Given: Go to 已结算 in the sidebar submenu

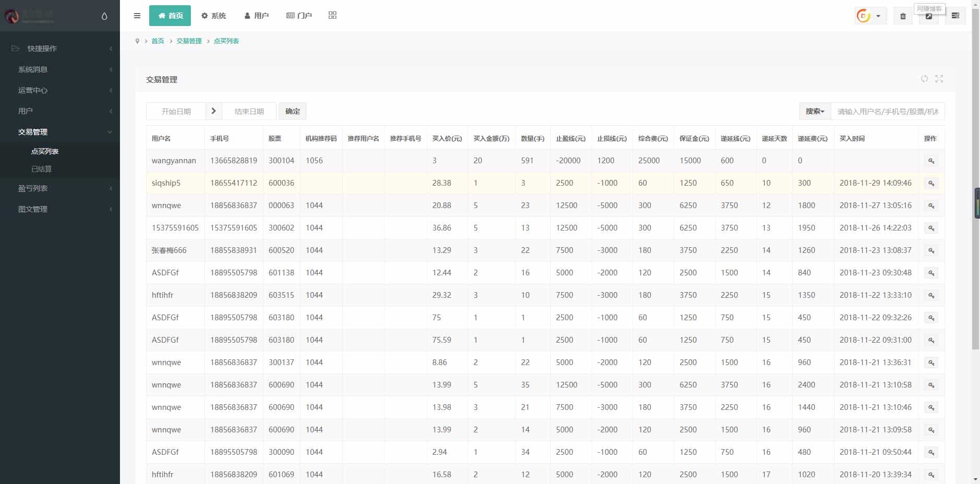Looking at the screenshot, I should pyautogui.click(x=42, y=169).
